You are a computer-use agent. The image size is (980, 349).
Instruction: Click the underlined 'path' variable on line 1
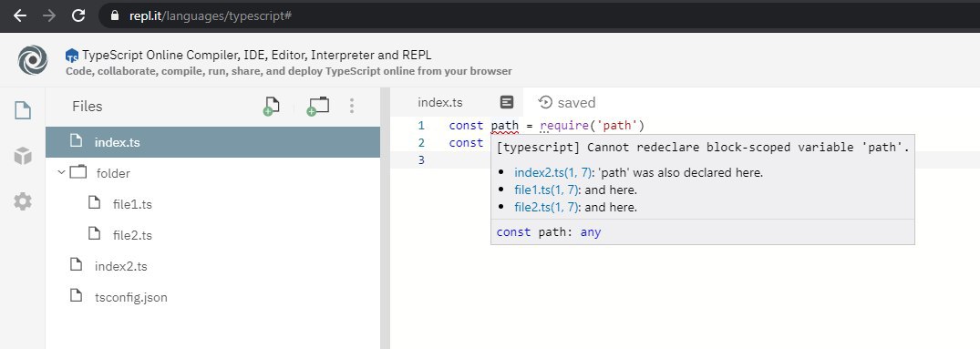coord(504,126)
